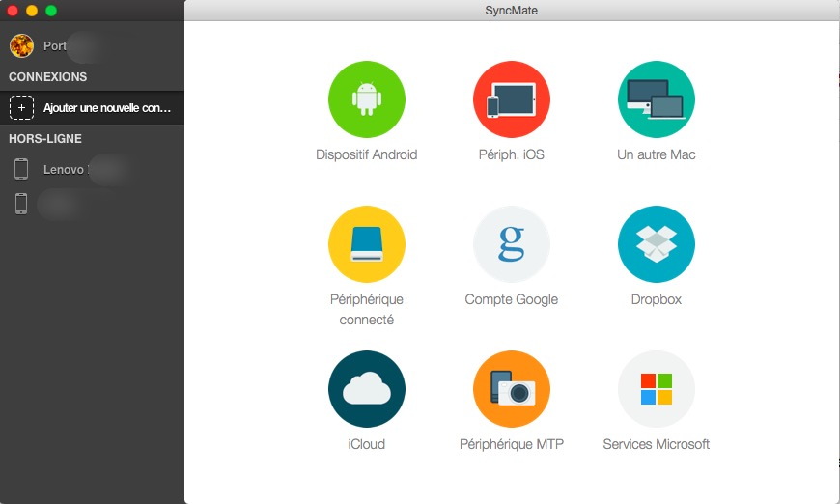
Task: Click the SyncMate window title bar
Action: coord(511,10)
